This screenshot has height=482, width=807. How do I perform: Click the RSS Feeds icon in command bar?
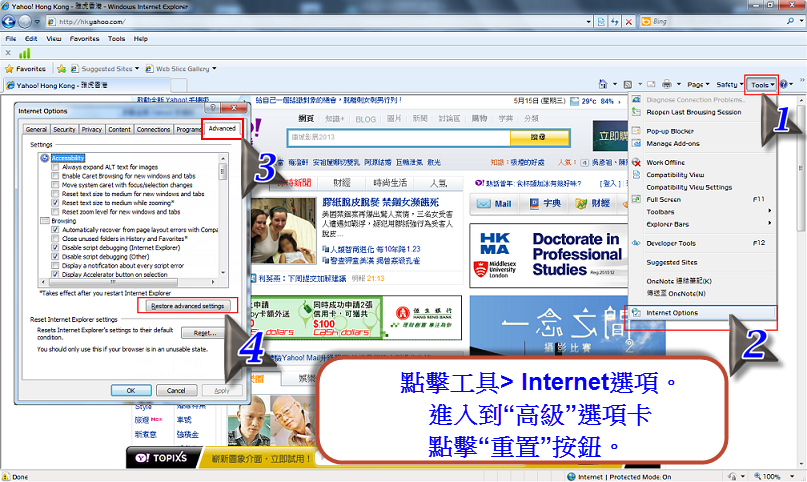click(x=627, y=84)
